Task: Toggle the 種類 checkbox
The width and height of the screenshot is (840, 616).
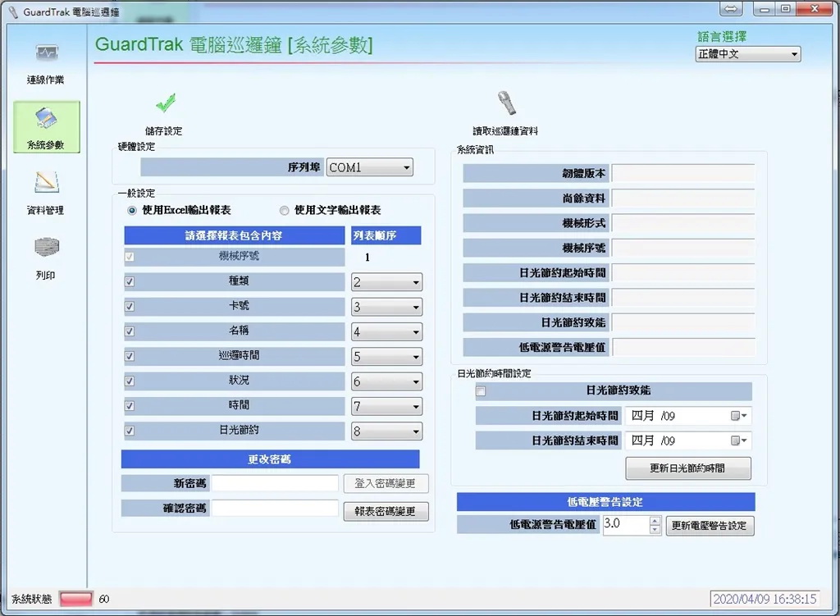Action: 130,282
